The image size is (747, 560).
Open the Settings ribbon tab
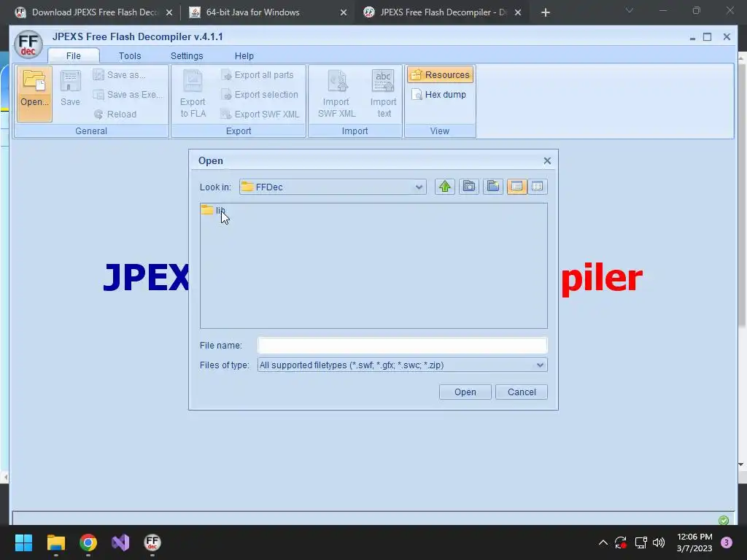point(187,55)
